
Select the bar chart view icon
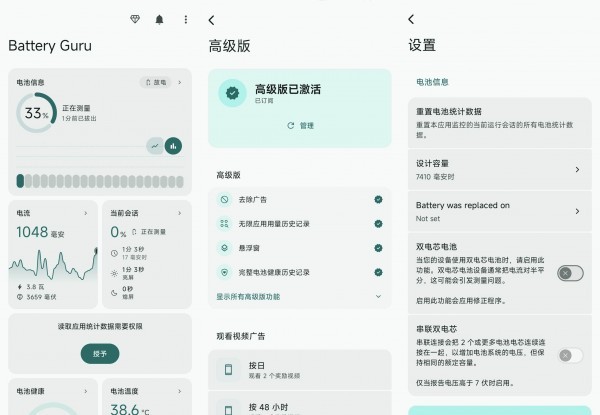click(173, 146)
